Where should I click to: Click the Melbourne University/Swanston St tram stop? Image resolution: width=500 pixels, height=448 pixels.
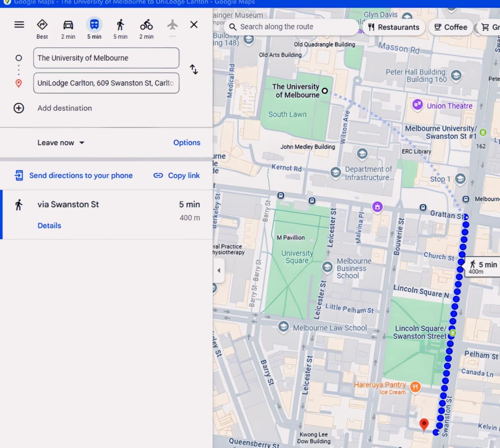click(x=483, y=132)
